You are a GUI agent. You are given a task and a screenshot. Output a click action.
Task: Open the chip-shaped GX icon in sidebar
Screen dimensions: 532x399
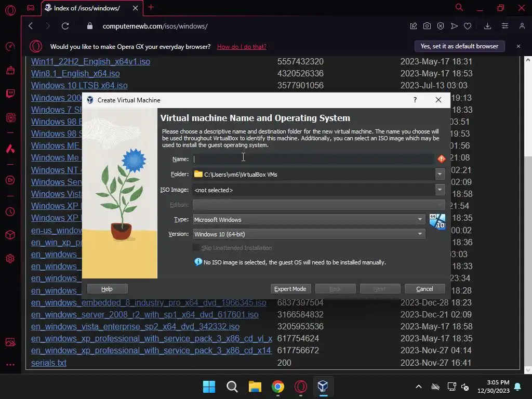coord(10,117)
